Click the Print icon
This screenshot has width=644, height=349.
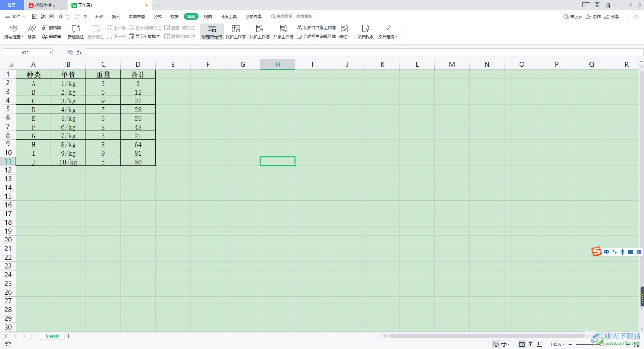pyautogui.click(x=51, y=16)
